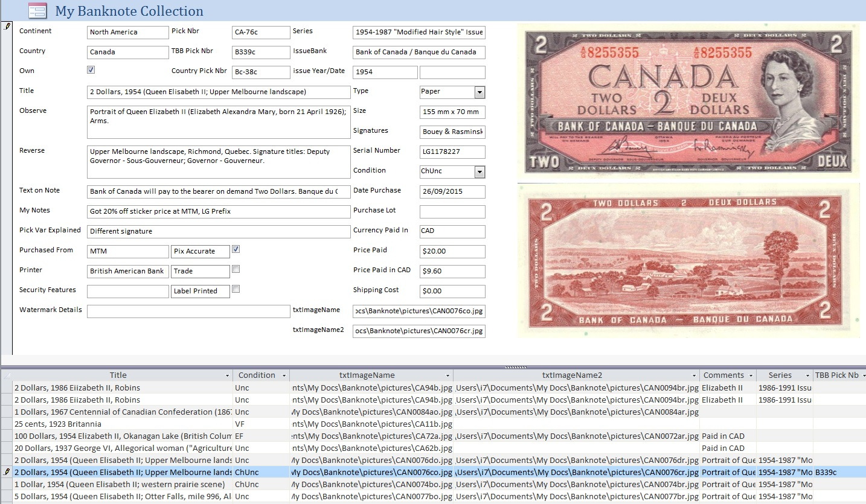Screen dimensions: 866x504
Task: Click the My Notes field about MTM discount
Action: 219,212
